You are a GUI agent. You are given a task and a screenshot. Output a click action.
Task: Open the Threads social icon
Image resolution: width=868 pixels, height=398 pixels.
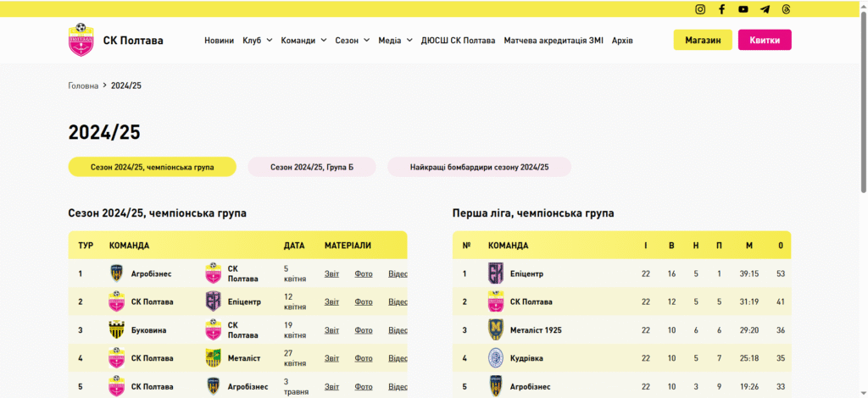[x=786, y=8]
